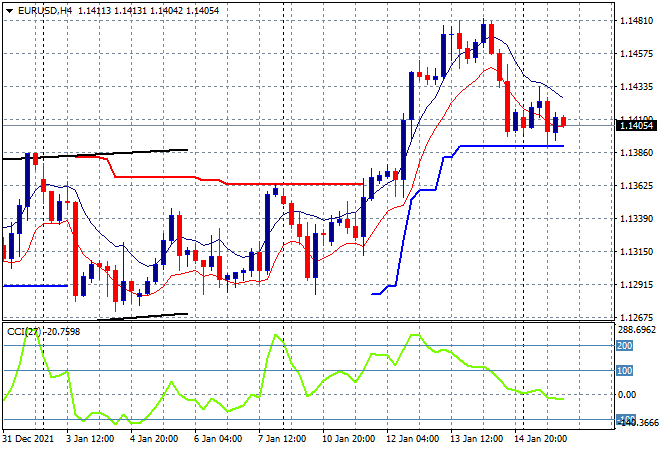Click the 1.12915 price scale label
This screenshot has width=660, height=450.
(636, 285)
